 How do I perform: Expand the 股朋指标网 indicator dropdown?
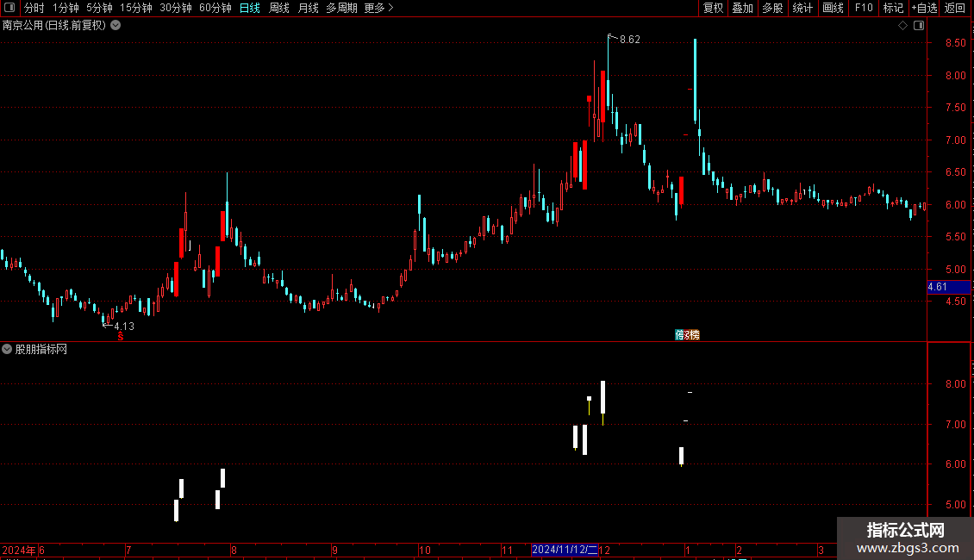point(7,350)
